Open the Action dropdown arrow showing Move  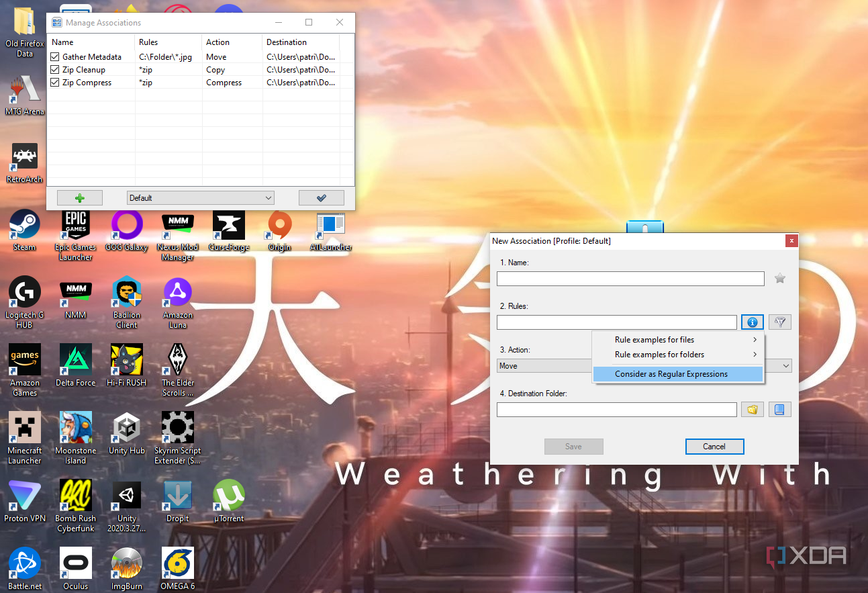[x=786, y=366]
